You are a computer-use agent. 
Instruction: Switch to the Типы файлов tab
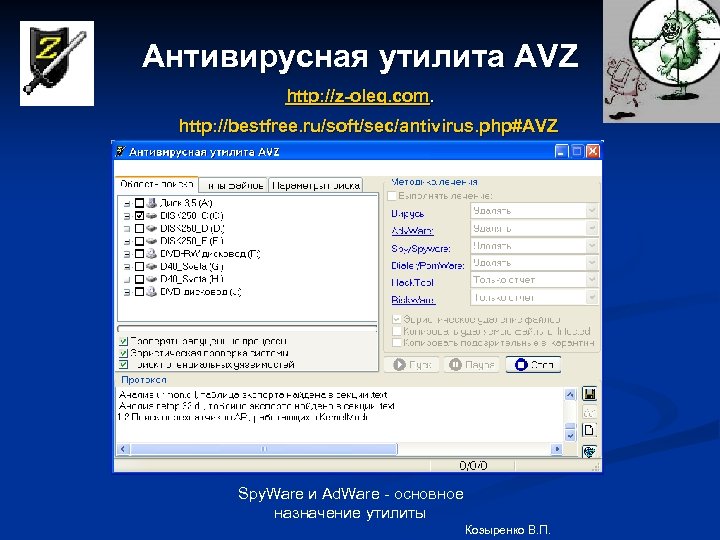tap(234, 186)
